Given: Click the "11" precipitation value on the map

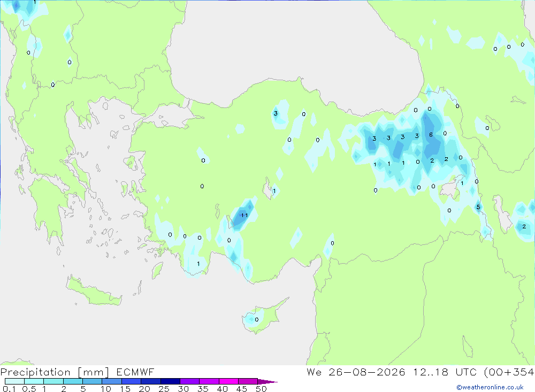Looking at the screenshot, I should 244,216.
